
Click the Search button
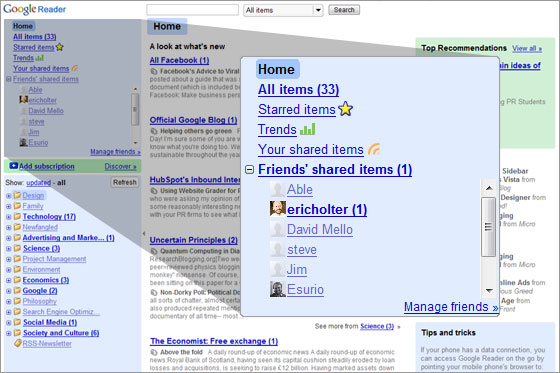(x=344, y=10)
